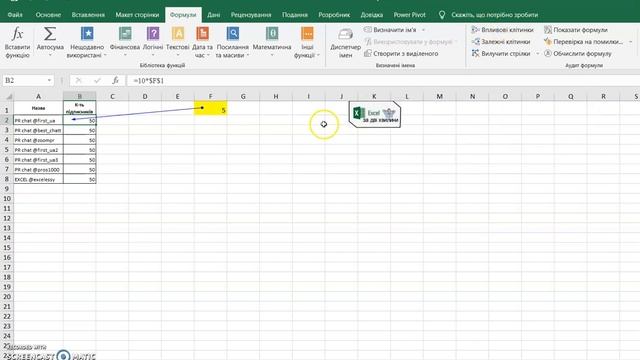
Task: Switch to the View tab
Action: (295, 15)
